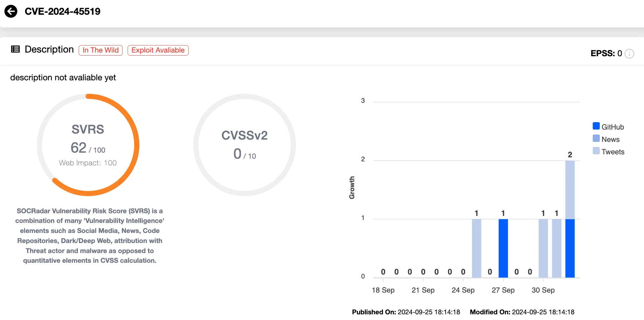Click the 24 Sep axis label
The image size is (644, 320).
(x=463, y=290)
